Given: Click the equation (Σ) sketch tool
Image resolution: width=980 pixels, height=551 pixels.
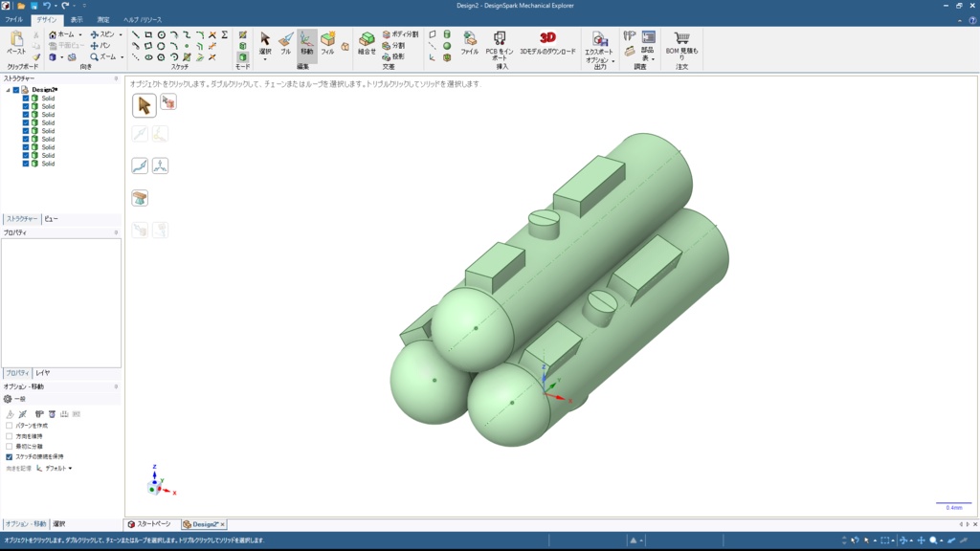Looking at the screenshot, I should pyautogui.click(x=224, y=35).
